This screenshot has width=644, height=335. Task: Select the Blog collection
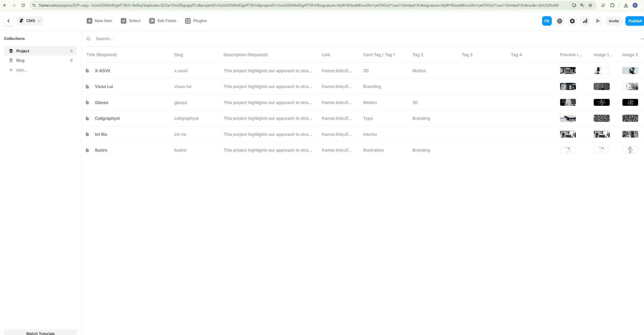click(40, 60)
